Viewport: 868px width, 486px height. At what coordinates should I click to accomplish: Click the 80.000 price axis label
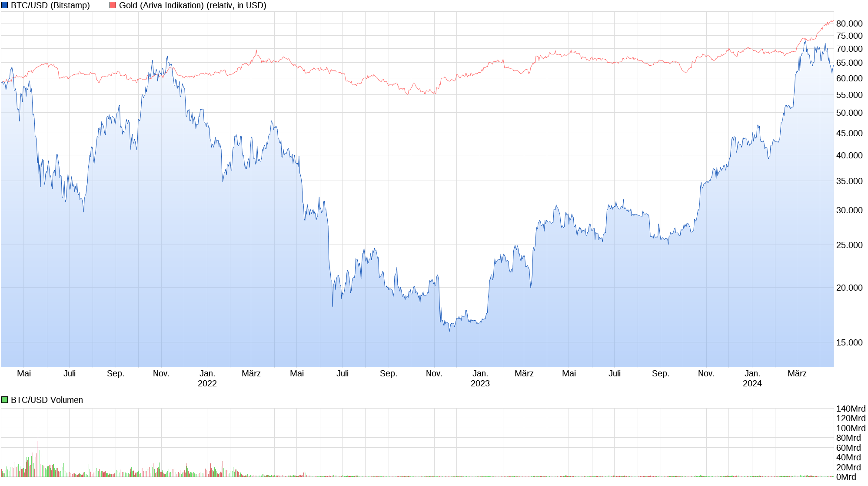[849, 23]
